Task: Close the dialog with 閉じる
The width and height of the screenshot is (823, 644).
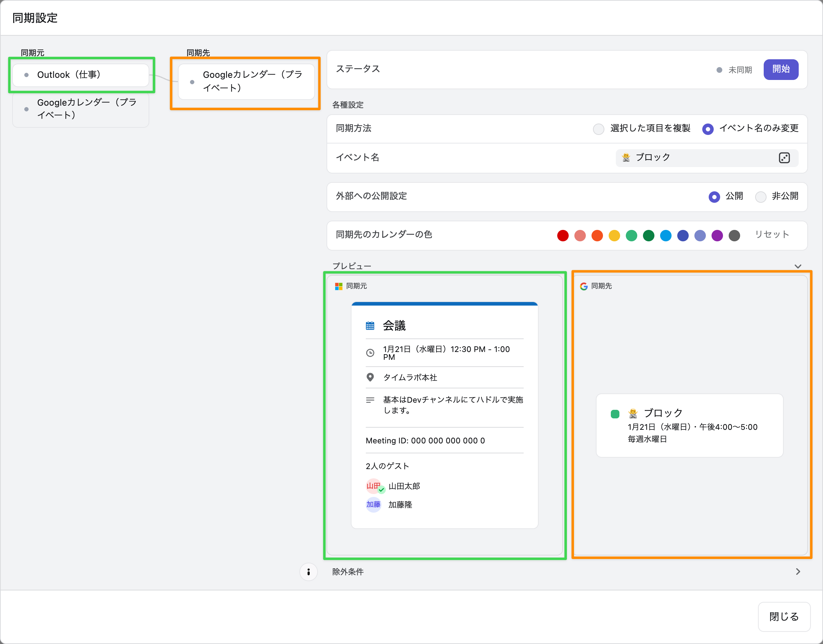Action: (x=784, y=617)
